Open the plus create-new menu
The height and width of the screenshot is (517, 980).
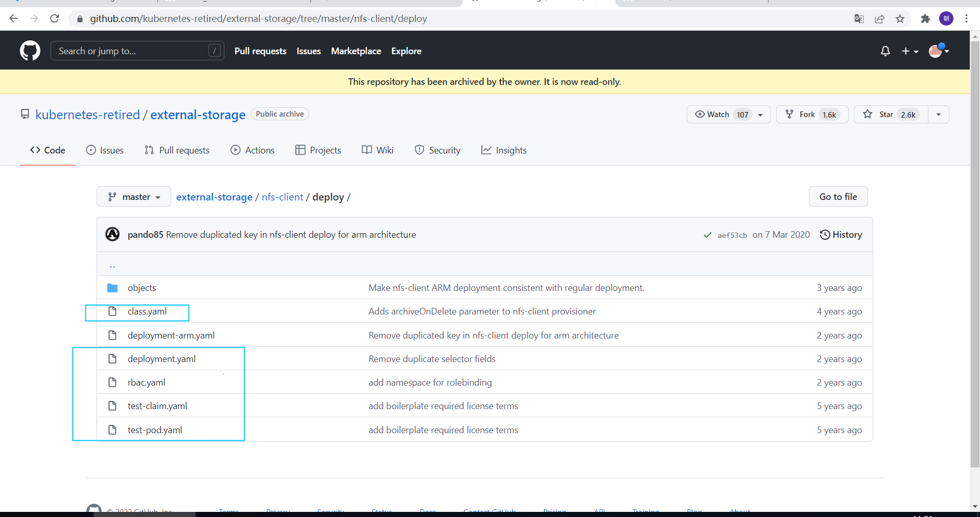tap(910, 51)
